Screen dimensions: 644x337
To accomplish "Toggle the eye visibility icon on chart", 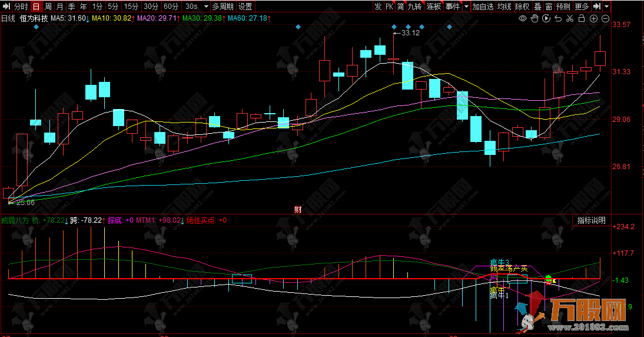I will click(522, 19).
